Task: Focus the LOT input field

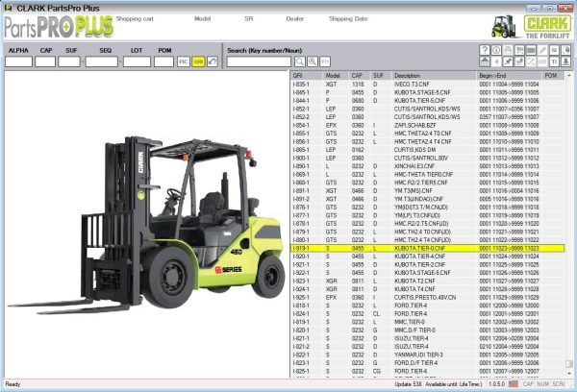Action: [x=137, y=61]
